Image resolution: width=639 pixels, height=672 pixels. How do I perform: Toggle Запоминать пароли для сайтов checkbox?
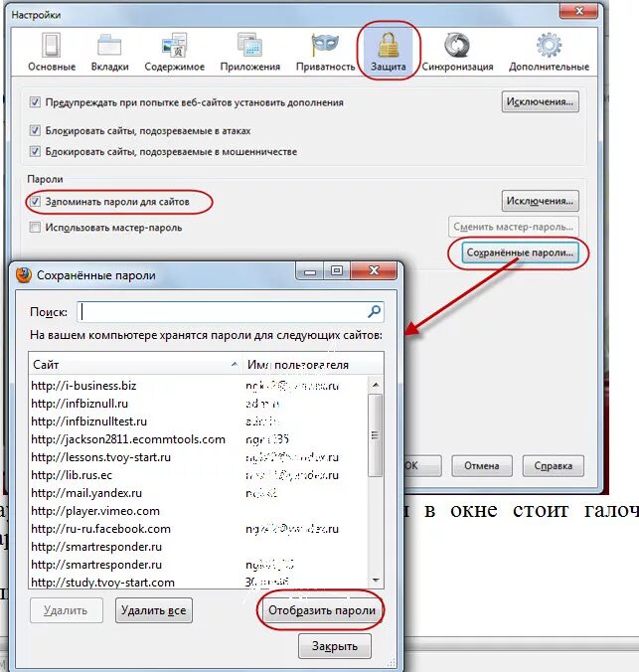pyautogui.click(x=35, y=202)
